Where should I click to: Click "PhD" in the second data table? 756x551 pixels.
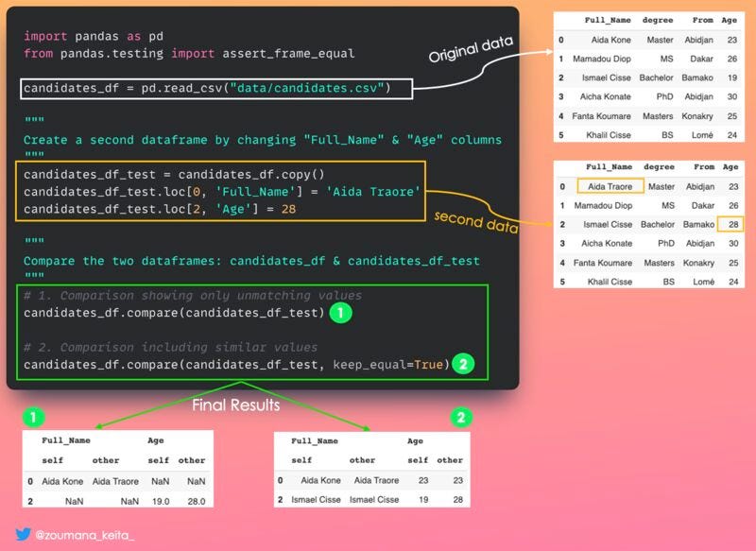click(666, 244)
